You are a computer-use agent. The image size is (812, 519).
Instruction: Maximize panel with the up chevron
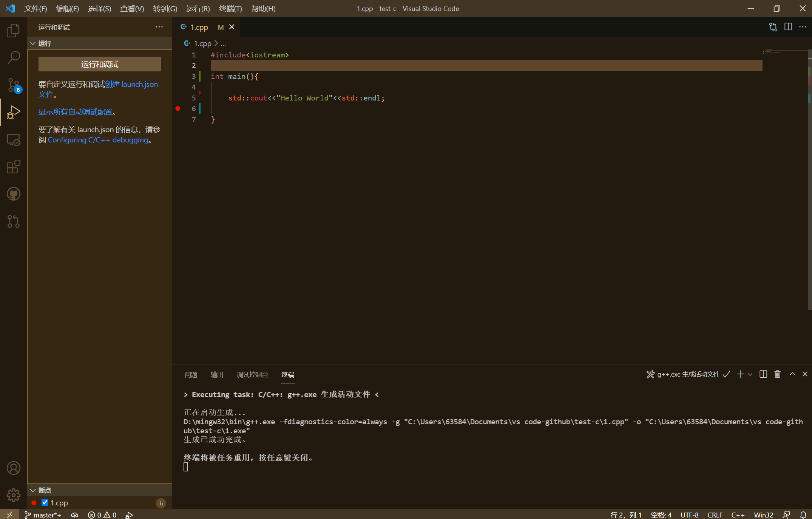tap(792, 374)
